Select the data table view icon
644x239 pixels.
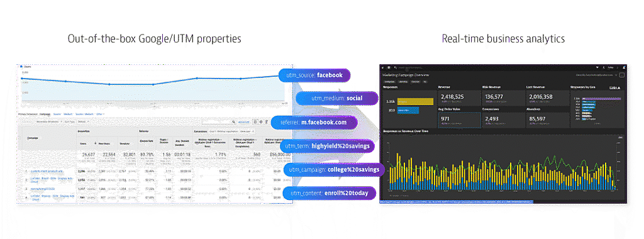pos(255,121)
